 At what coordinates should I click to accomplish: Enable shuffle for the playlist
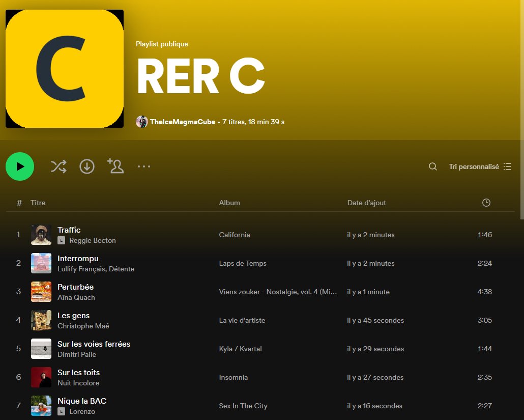click(59, 166)
